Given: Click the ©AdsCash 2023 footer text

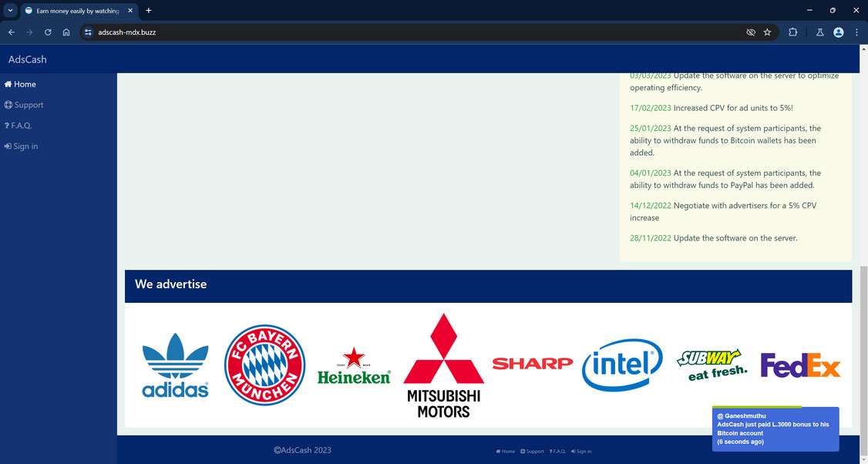Looking at the screenshot, I should [302, 450].
